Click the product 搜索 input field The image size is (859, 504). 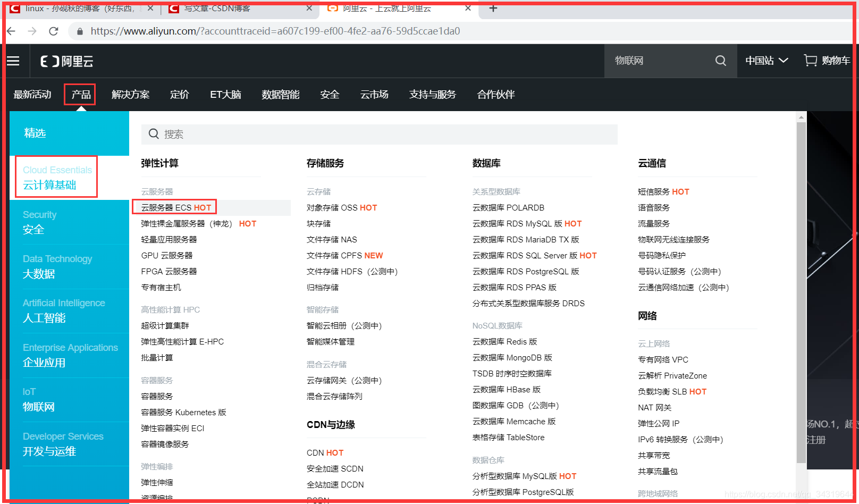[x=380, y=134]
